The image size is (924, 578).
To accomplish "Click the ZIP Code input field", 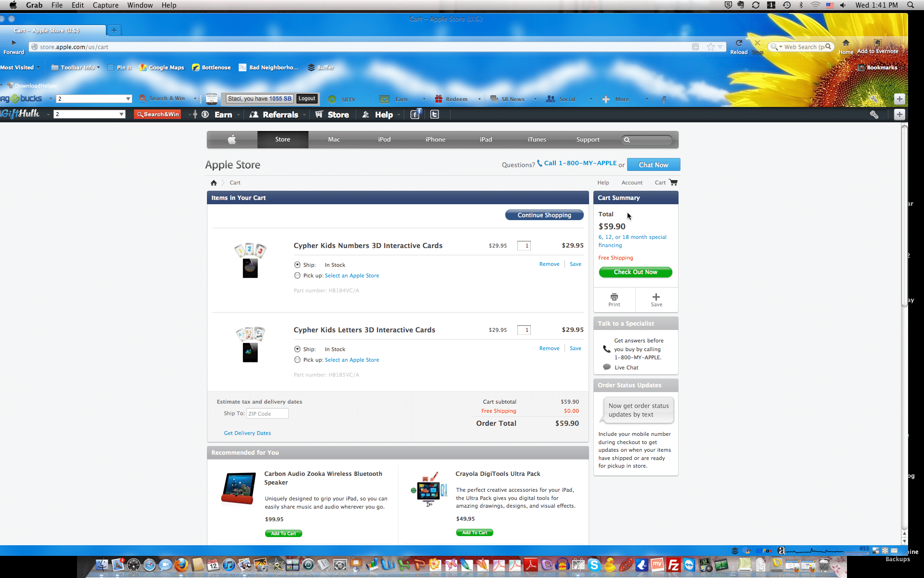I will 268,413.
